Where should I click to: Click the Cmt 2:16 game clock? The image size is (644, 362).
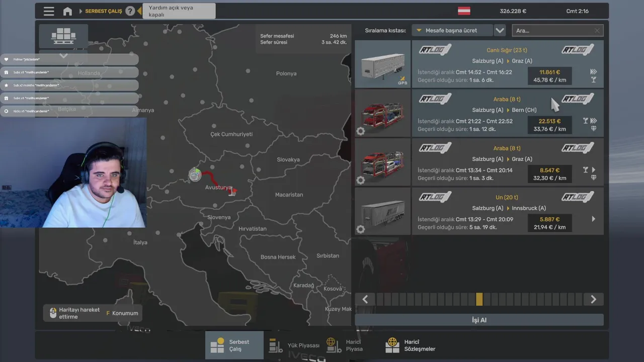[577, 11]
